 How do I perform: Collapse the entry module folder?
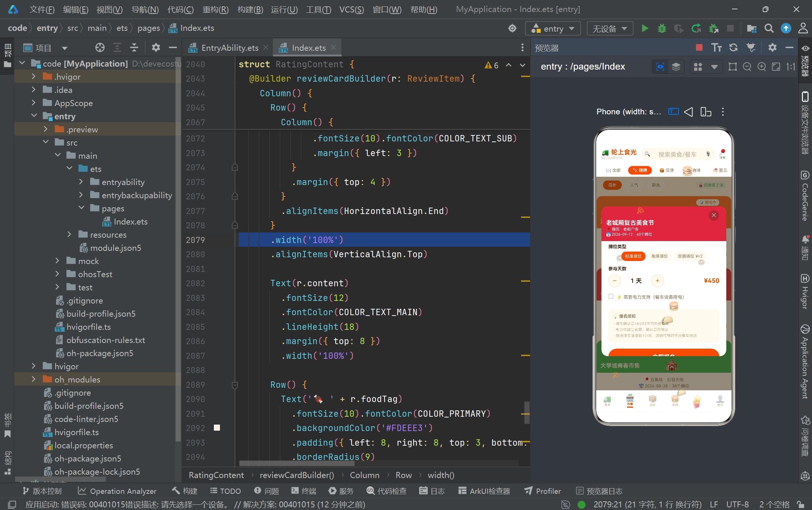click(33, 116)
